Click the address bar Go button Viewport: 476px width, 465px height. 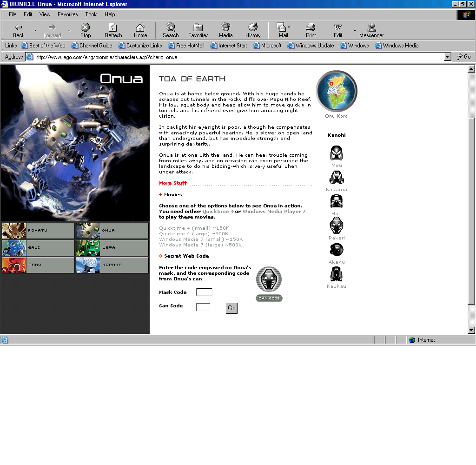tap(464, 57)
